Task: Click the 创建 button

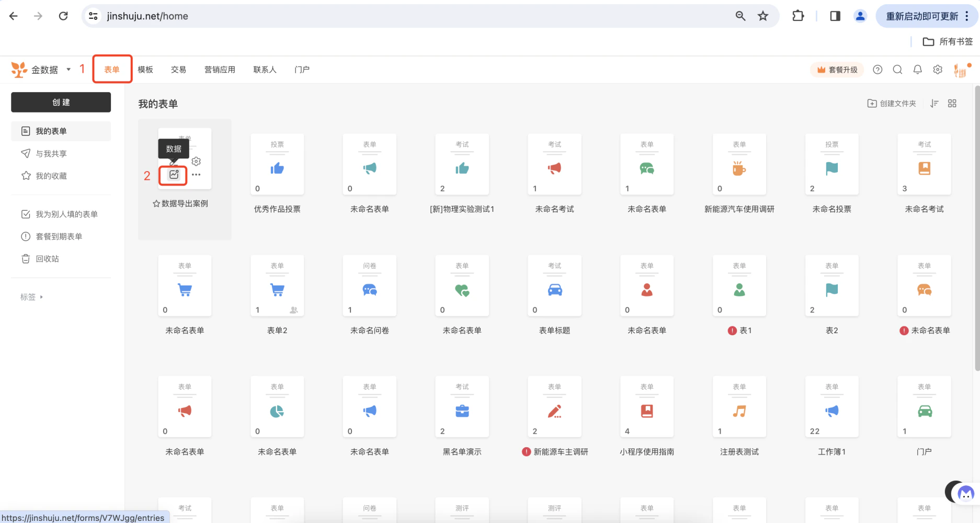Action: 61,103
